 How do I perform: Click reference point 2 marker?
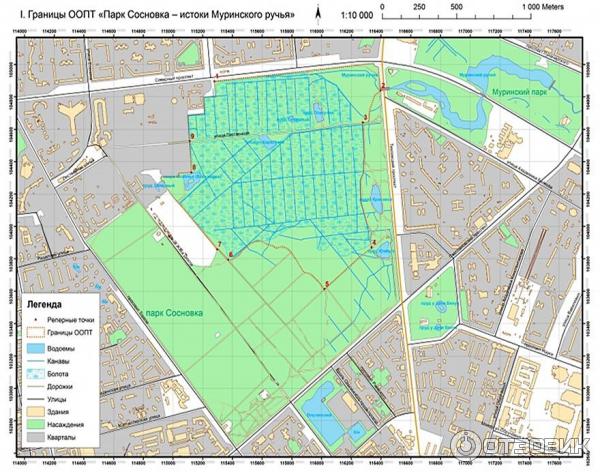(382, 89)
